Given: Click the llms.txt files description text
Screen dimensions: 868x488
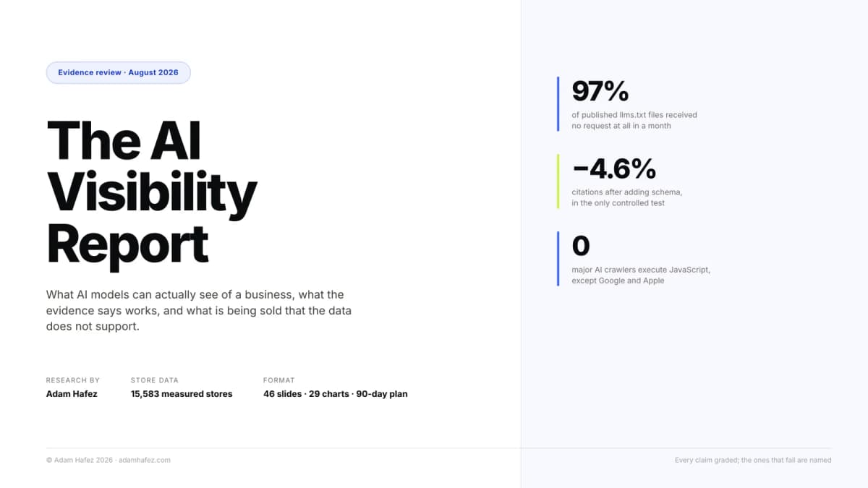Looking at the screenshot, I should 634,120.
